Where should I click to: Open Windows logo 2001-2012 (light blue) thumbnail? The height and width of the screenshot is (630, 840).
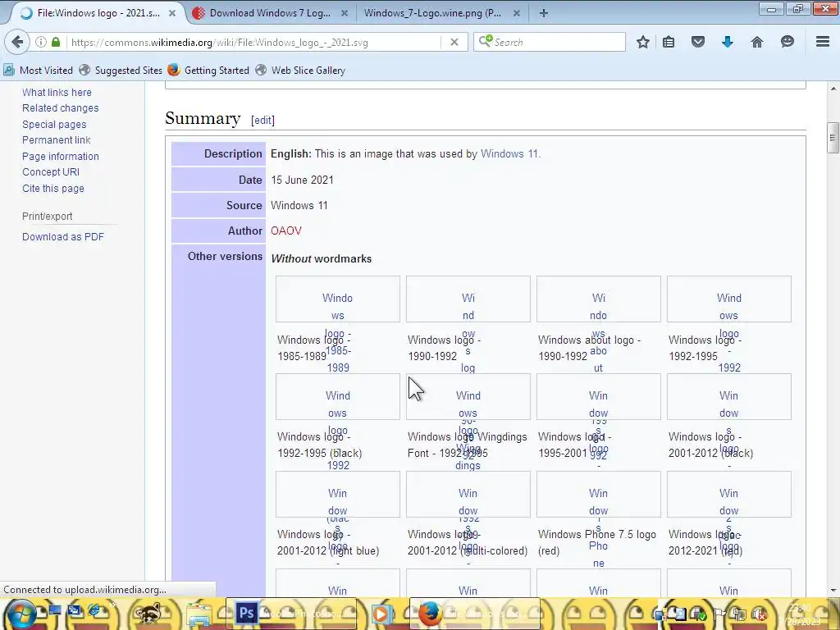coord(337,494)
